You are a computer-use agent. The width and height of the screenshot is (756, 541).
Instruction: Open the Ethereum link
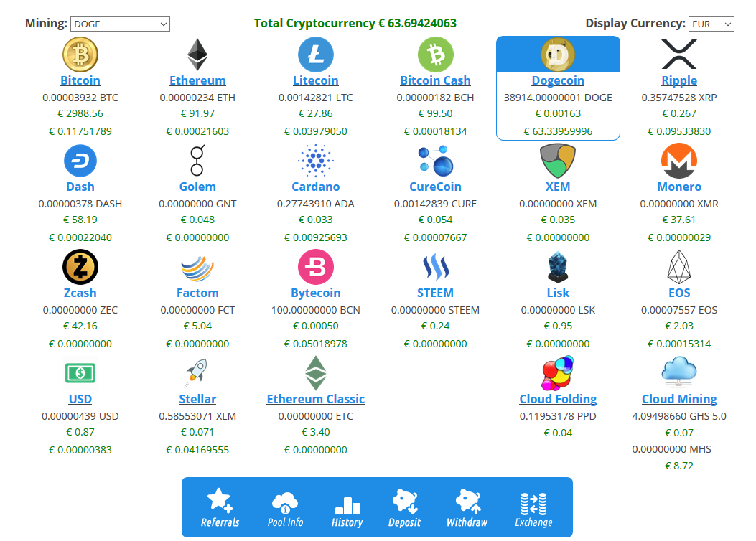point(197,80)
